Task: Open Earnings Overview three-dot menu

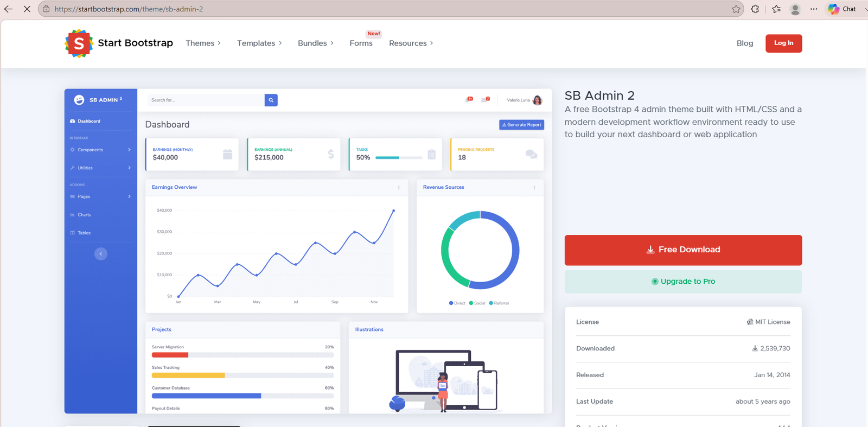Action: [x=399, y=187]
